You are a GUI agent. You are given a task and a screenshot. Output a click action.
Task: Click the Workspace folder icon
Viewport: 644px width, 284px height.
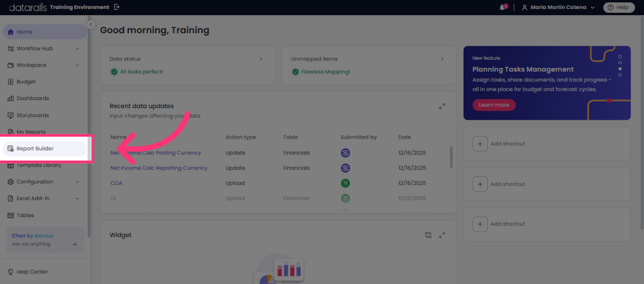(10, 65)
